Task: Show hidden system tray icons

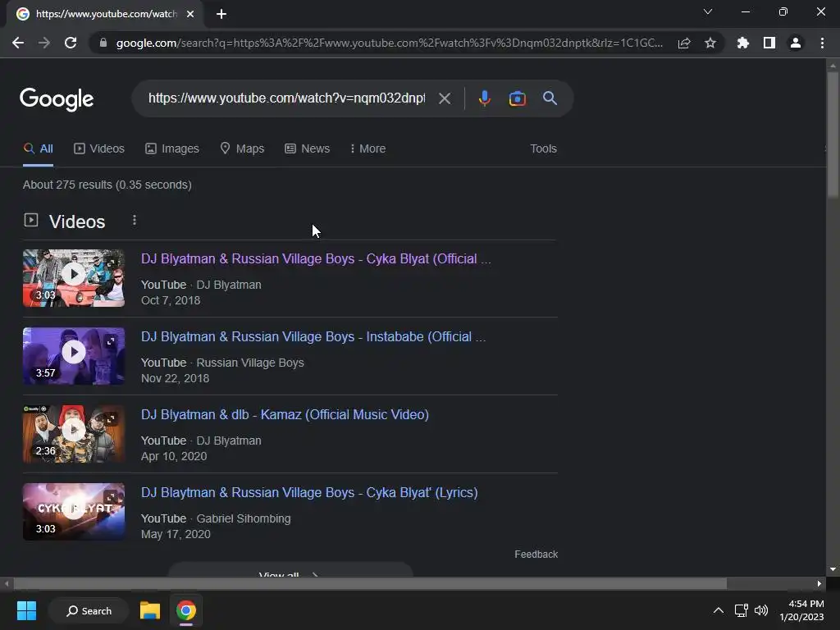Action: tap(719, 610)
